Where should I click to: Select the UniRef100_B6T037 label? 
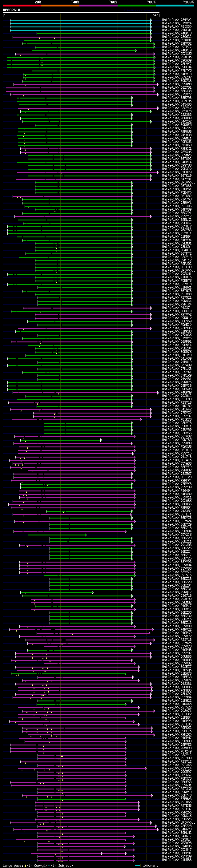[177, 436]
